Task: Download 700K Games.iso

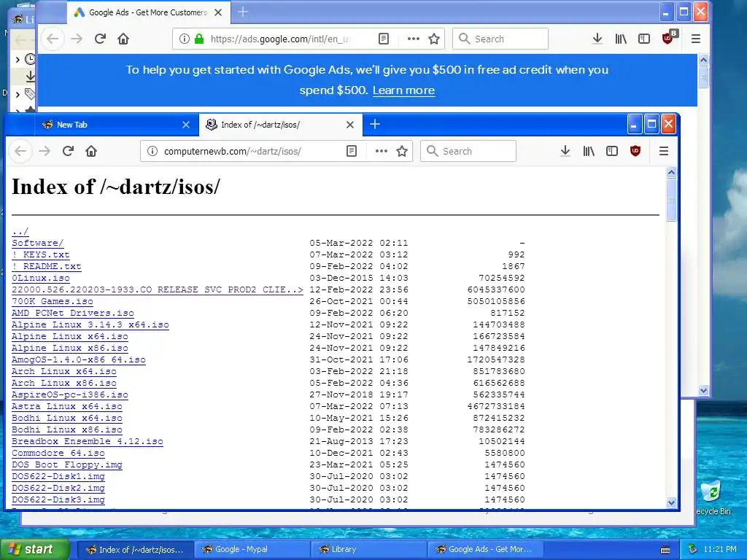Action: tap(53, 301)
